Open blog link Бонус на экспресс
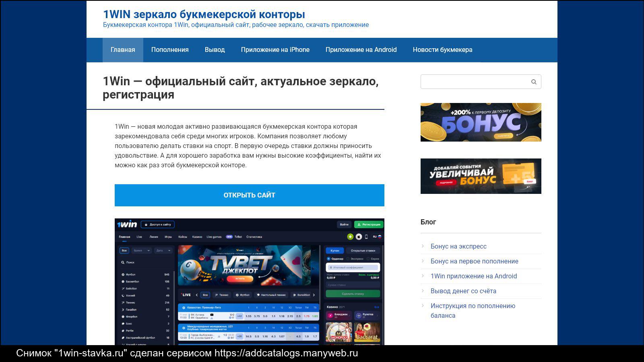 458,246
